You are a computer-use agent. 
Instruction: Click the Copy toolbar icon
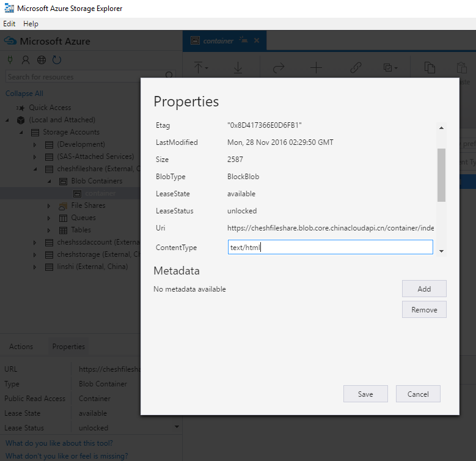tap(430, 67)
